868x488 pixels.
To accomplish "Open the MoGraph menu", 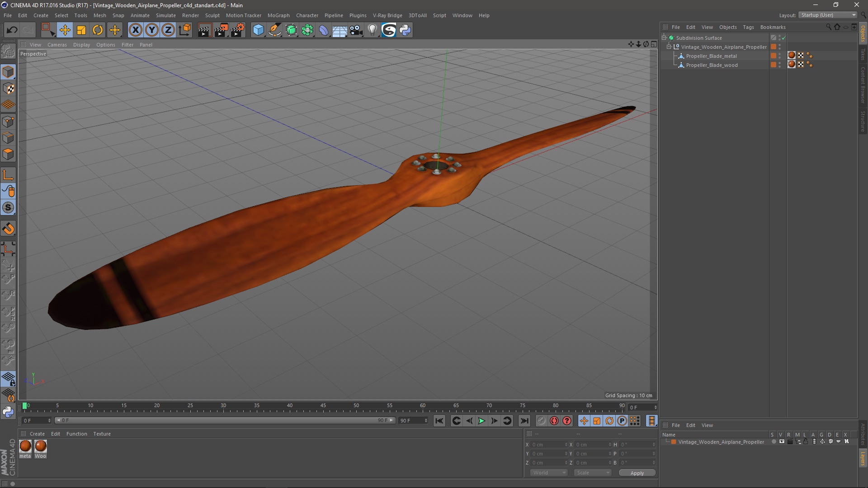I will (x=278, y=15).
